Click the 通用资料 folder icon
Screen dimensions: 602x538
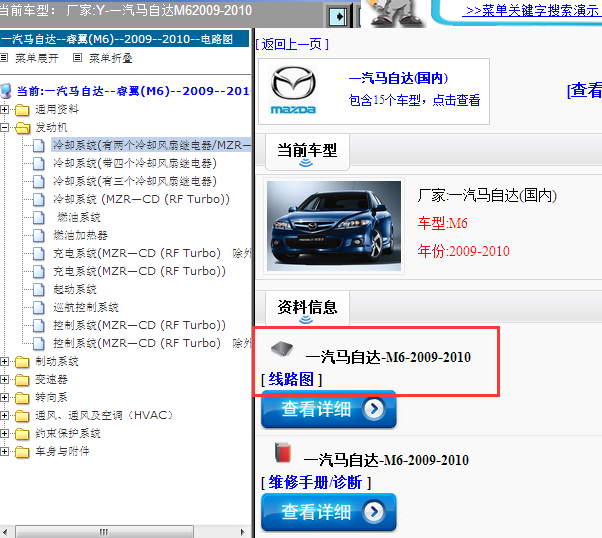pyautogui.click(x=22, y=110)
